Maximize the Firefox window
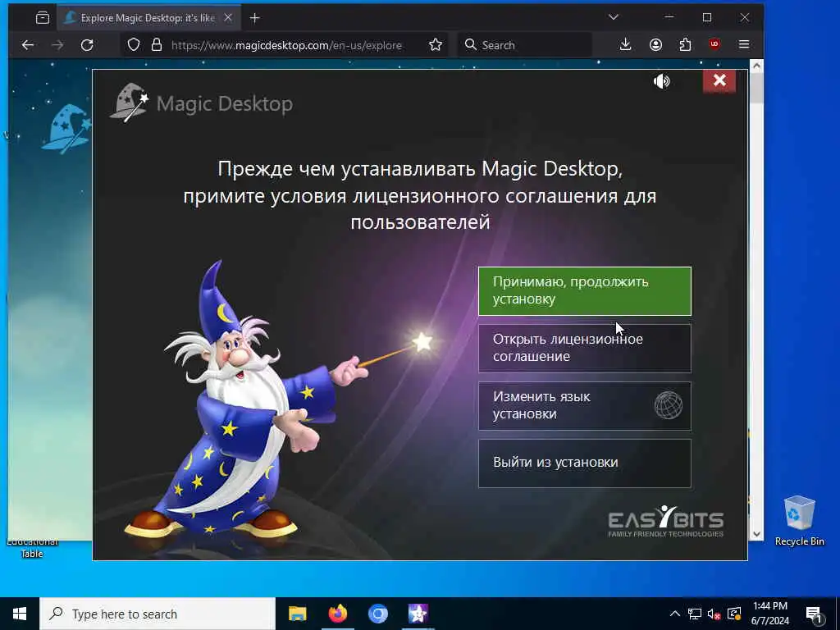This screenshot has height=630, width=840. [x=707, y=17]
